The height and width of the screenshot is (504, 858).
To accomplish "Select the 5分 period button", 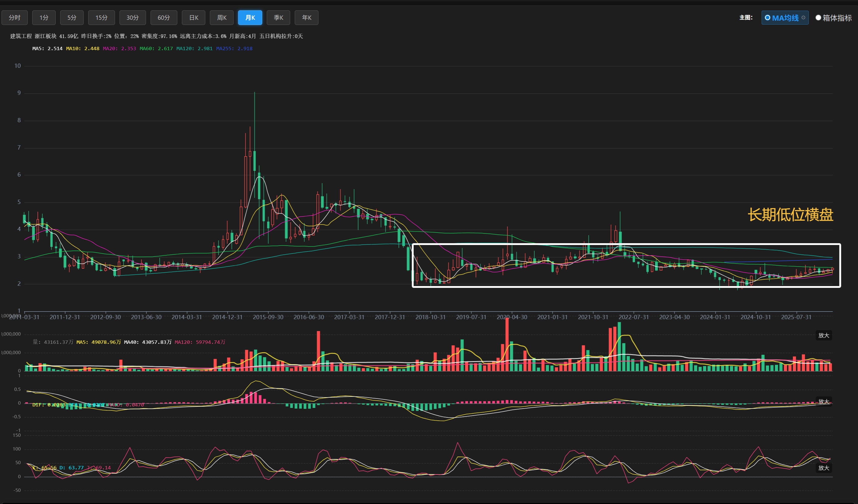I will pyautogui.click(x=72, y=18).
